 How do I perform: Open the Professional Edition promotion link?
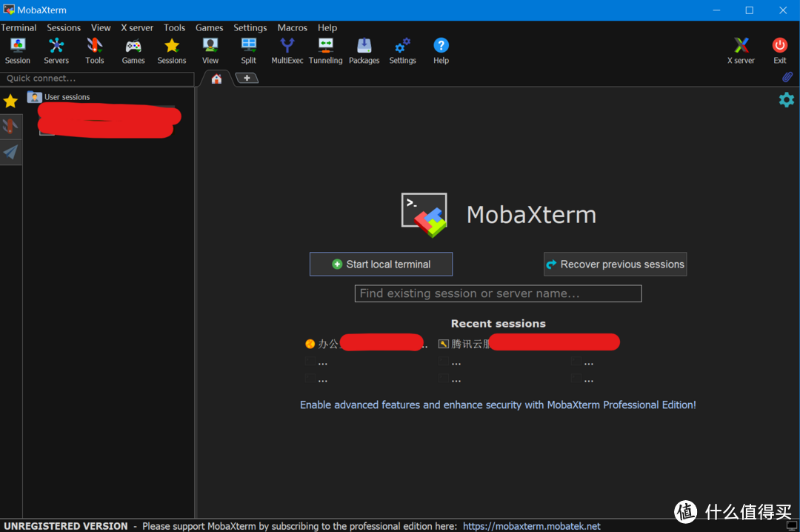498,405
